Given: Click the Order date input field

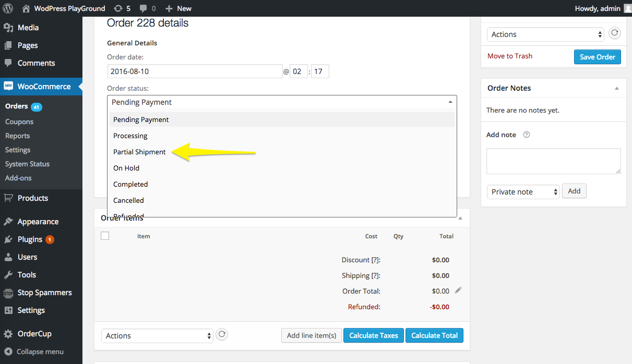Looking at the screenshot, I should (x=195, y=71).
